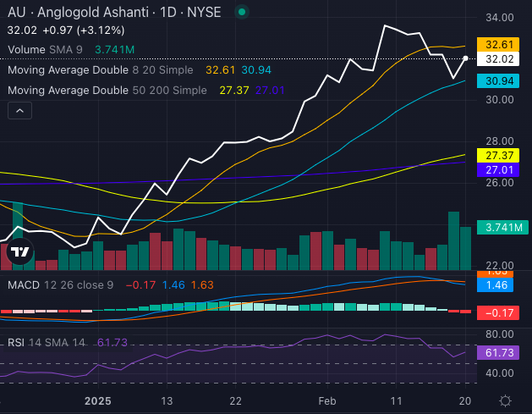Click the 40.00 RSI scale tick
This screenshot has width=532, height=414.
point(499,373)
